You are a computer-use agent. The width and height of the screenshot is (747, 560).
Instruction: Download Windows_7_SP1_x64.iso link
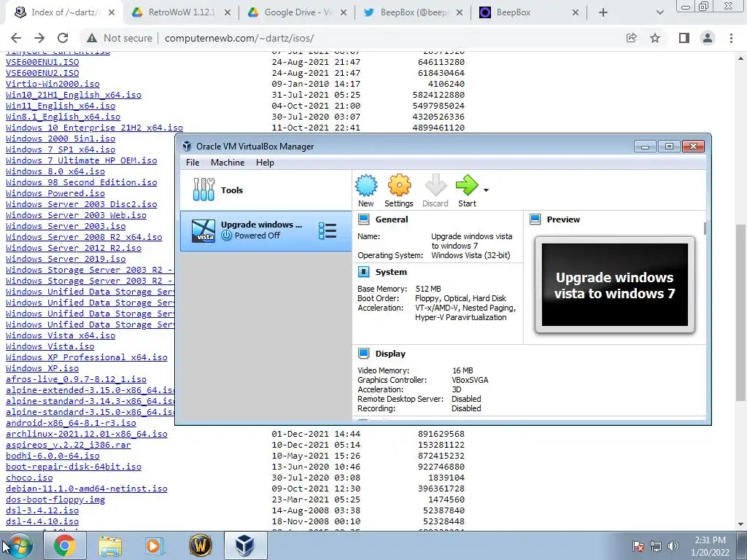[x=61, y=149]
